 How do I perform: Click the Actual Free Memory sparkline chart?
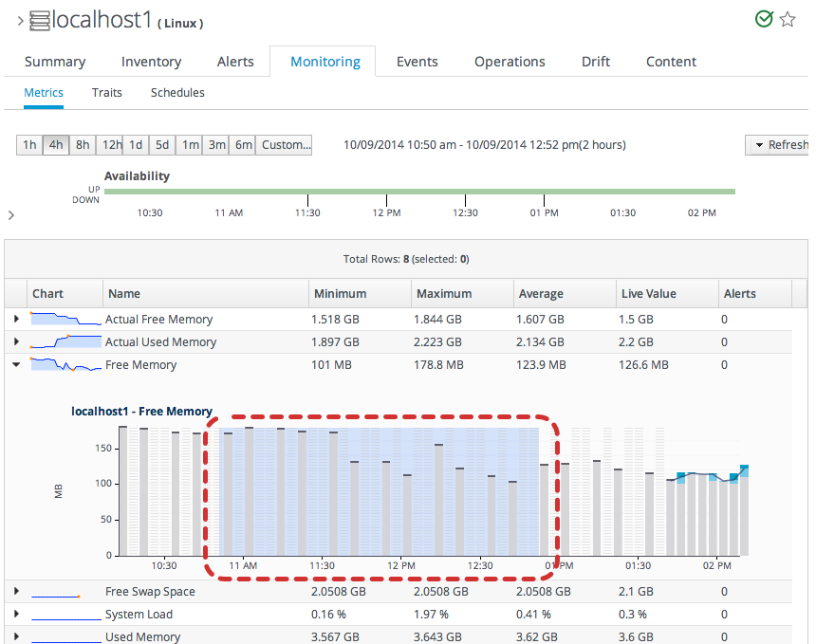coord(66,319)
